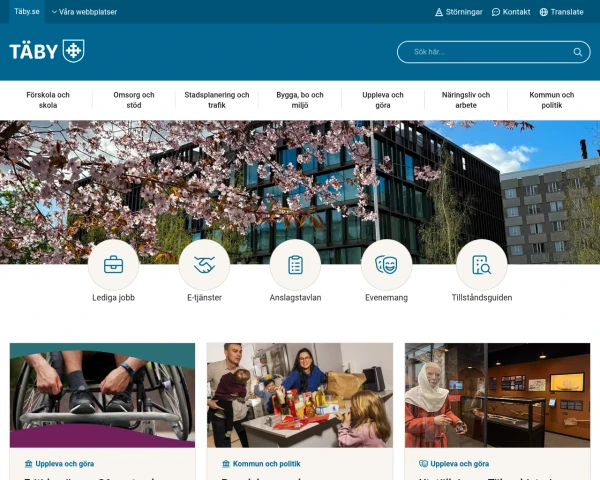Open E-tjänster handshake icon
The image size is (600, 480).
pyautogui.click(x=204, y=264)
